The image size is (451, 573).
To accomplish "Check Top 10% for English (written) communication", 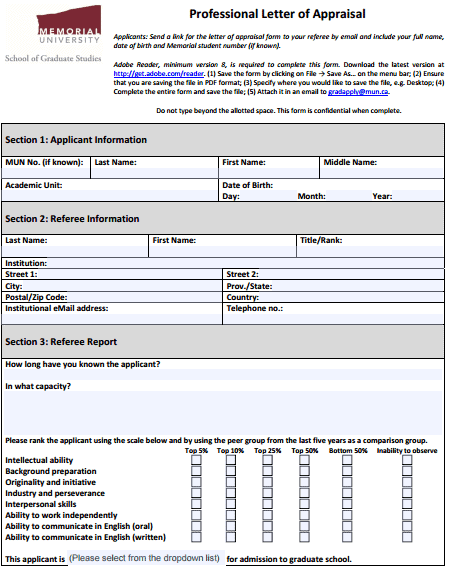I will click(x=231, y=537).
